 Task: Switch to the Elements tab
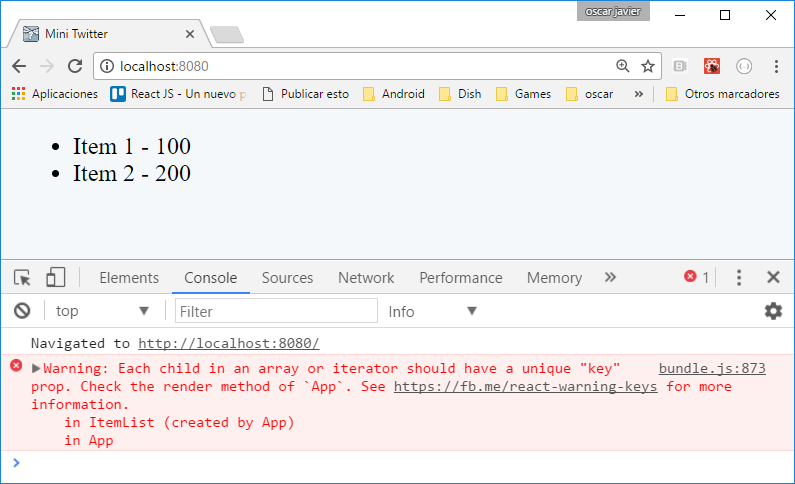129,278
